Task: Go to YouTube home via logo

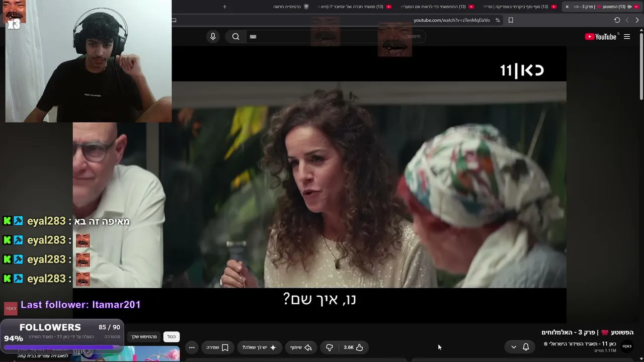Action: tap(601, 37)
